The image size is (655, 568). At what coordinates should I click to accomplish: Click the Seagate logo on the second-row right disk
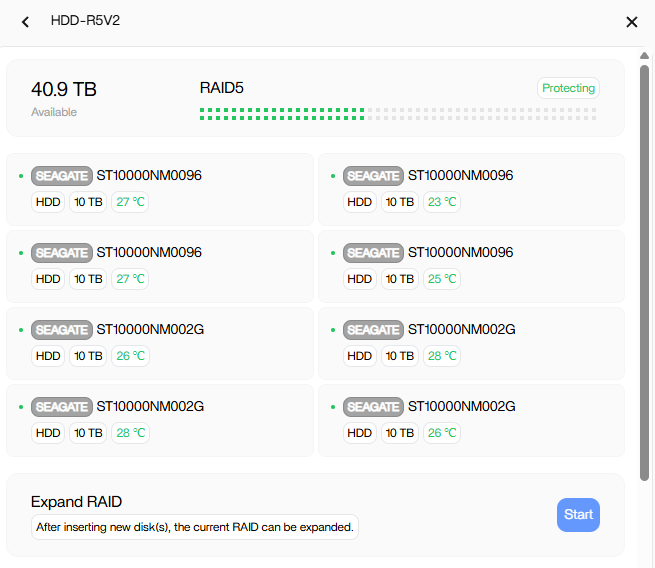pos(373,253)
